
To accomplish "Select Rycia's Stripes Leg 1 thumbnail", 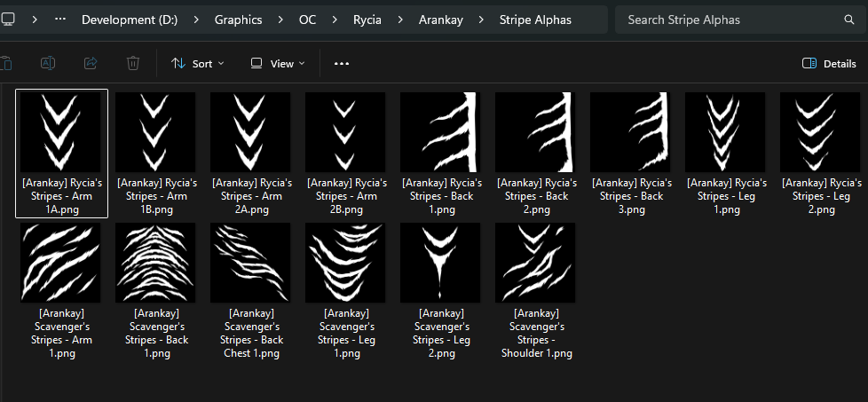I will tap(724, 132).
